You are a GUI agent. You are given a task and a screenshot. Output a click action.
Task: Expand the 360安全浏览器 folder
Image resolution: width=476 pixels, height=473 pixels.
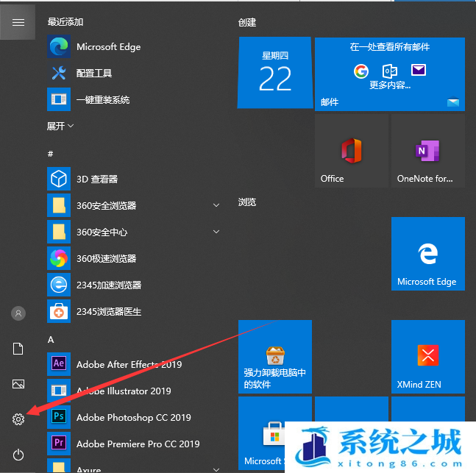pos(216,205)
